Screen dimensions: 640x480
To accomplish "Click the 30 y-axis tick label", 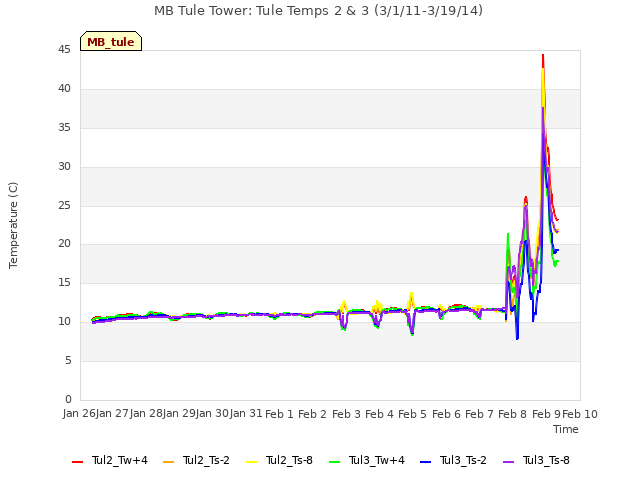I will pyautogui.click(x=64, y=167).
